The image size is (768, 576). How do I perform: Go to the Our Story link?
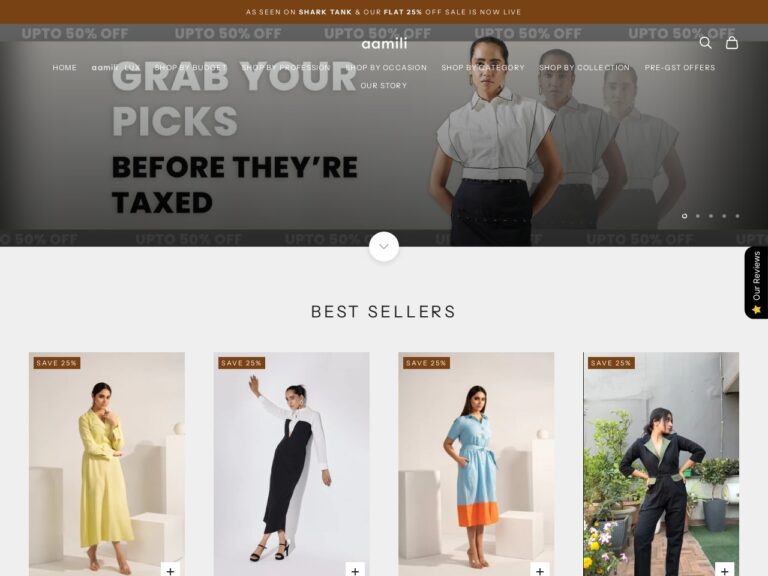(384, 85)
